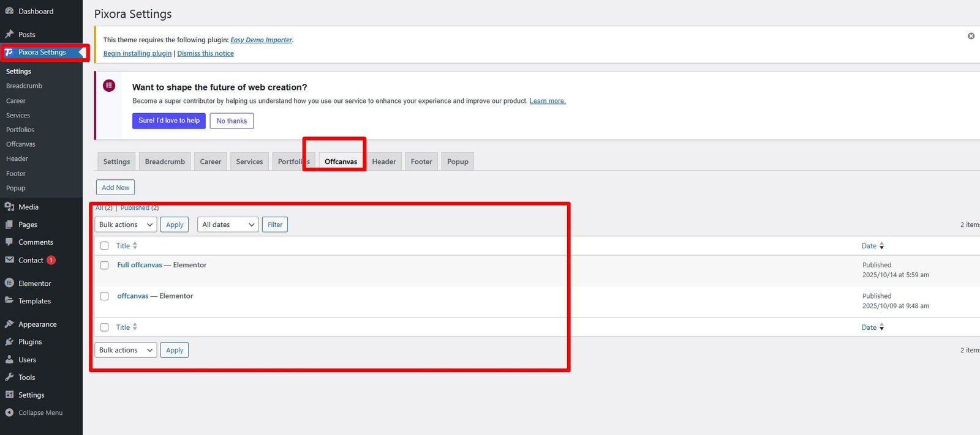
Task: Click the Elementor icon in sidebar
Action: pyautogui.click(x=9, y=283)
